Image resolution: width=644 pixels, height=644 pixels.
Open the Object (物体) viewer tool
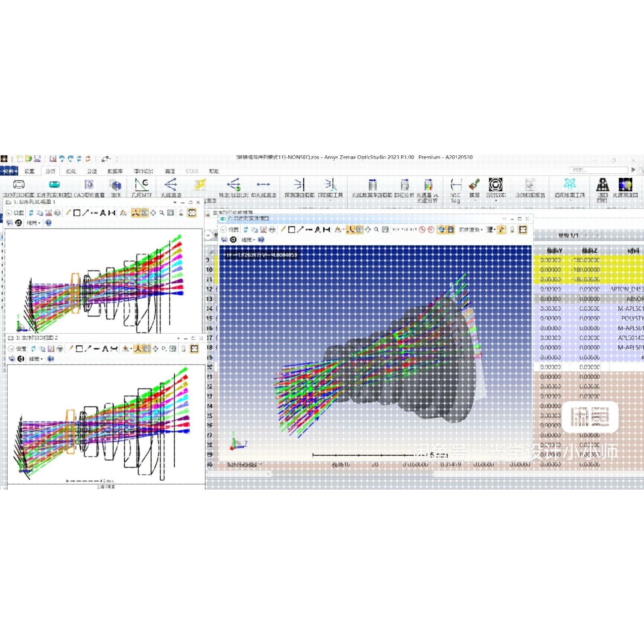(x=116, y=188)
